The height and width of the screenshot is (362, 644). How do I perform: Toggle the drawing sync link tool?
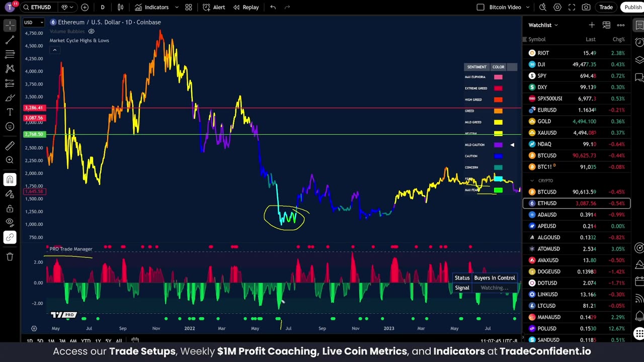(x=10, y=237)
